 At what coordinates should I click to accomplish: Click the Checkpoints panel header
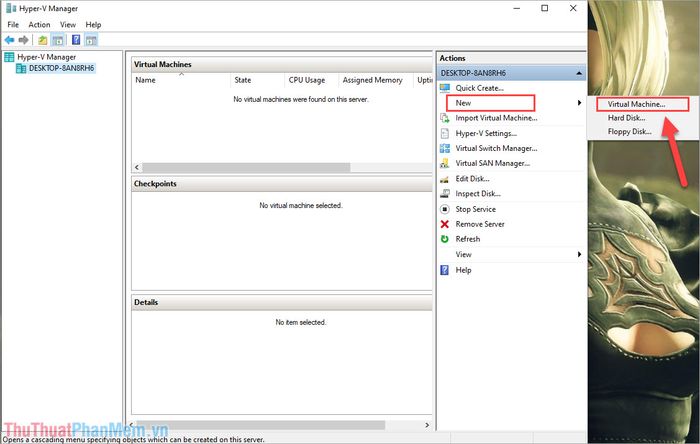[x=282, y=184]
